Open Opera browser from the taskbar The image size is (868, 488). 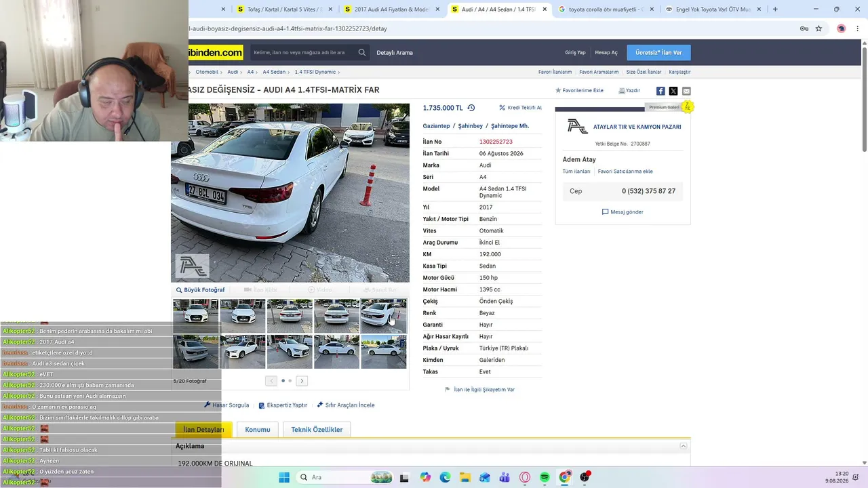[524, 477]
